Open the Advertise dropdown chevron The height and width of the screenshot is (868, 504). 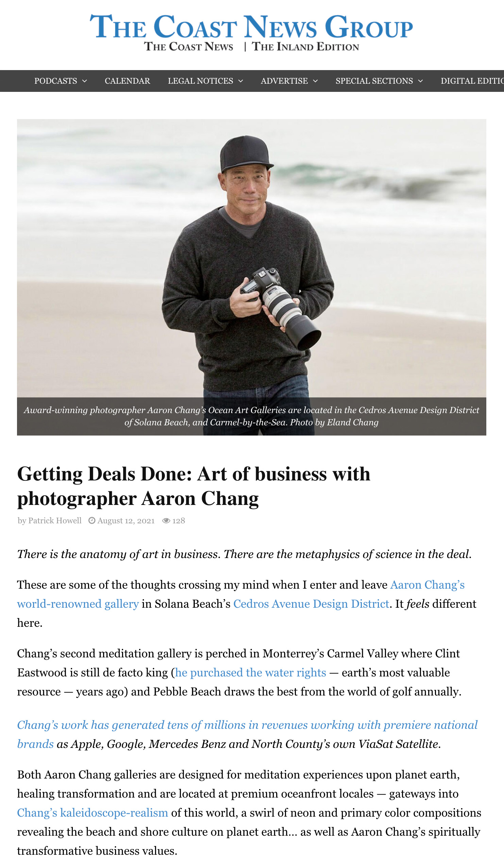[315, 81]
